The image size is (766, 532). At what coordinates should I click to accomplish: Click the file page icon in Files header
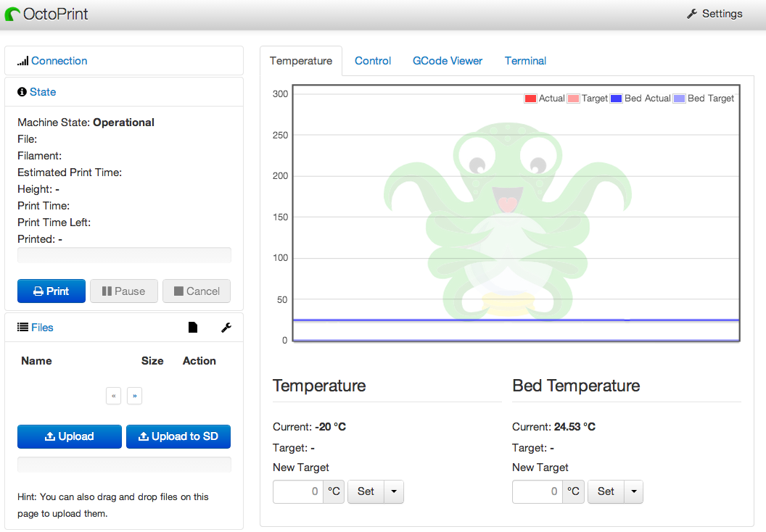[192, 328]
